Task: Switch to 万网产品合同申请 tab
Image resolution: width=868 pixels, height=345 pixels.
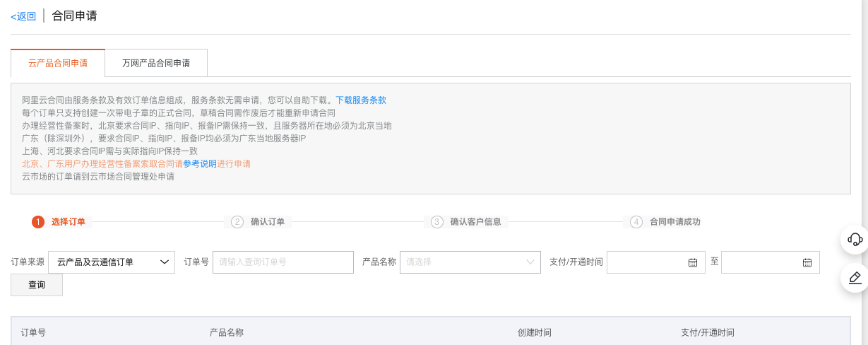Action: pyautogui.click(x=156, y=63)
